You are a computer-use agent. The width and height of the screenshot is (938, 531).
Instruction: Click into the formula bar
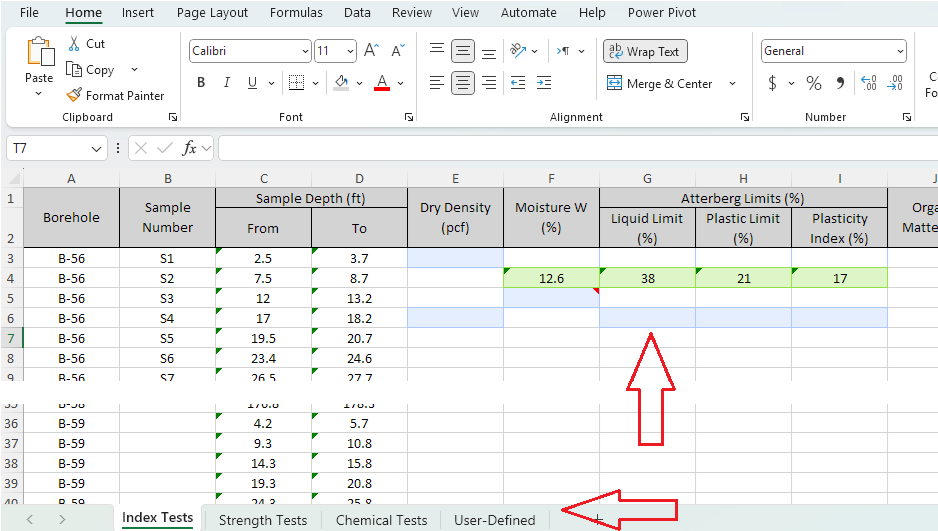click(578, 148)
